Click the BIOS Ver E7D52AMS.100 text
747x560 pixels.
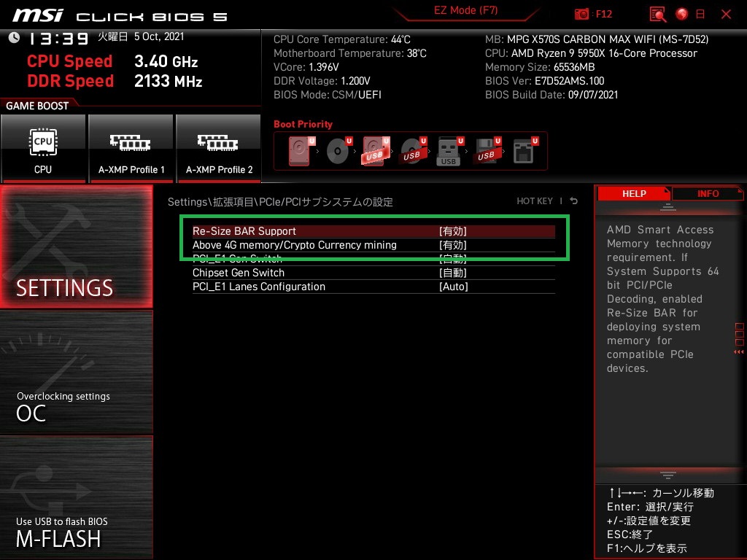[544, 81]
